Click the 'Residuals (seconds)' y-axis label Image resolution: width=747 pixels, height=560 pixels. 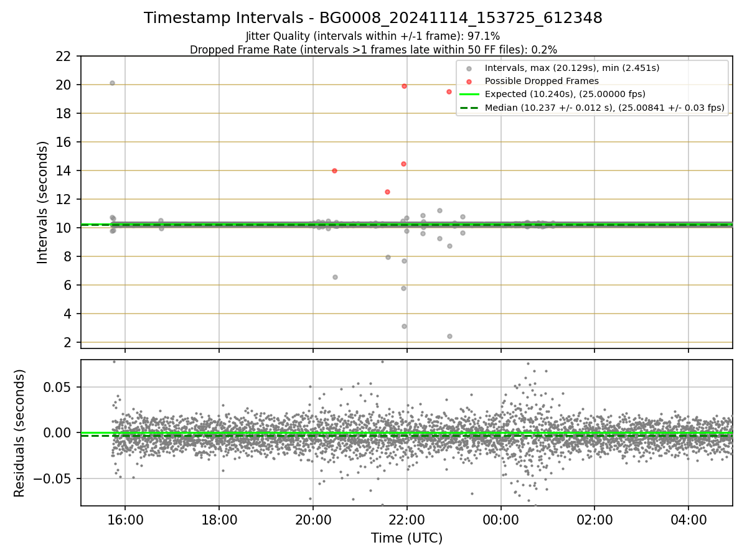(x=19, y=433)
